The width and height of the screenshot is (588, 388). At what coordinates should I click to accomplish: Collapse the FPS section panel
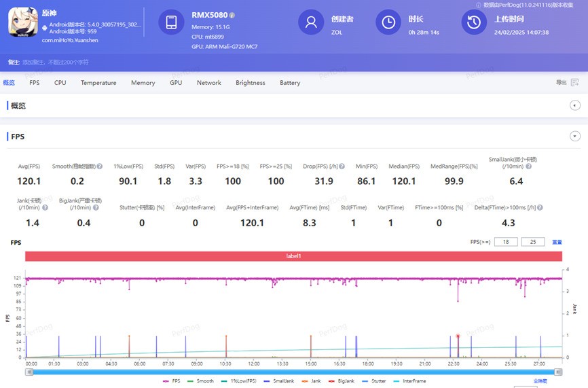click(575, 137)
